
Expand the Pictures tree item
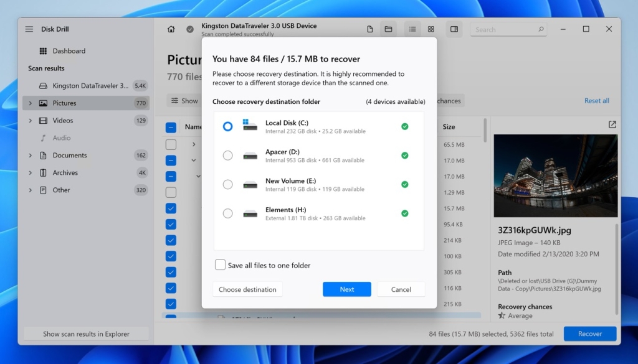[x=30, y=103]
